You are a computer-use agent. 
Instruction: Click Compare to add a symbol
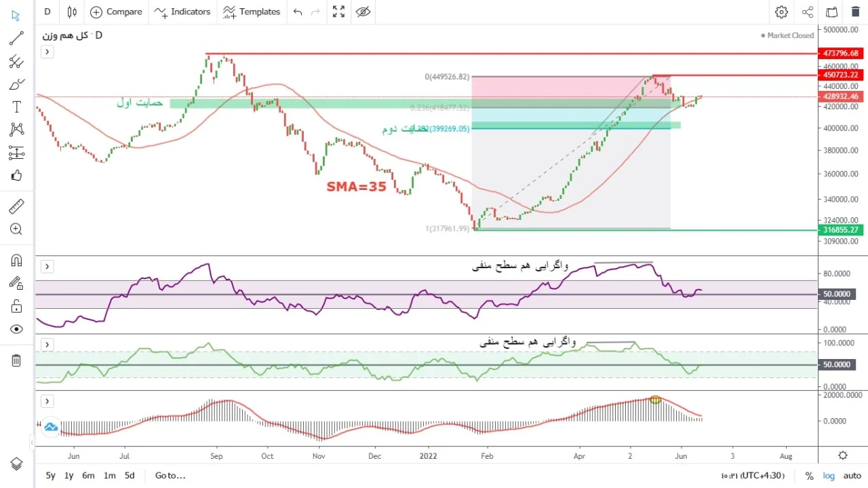pyautogui.click(x=116, y=12)
